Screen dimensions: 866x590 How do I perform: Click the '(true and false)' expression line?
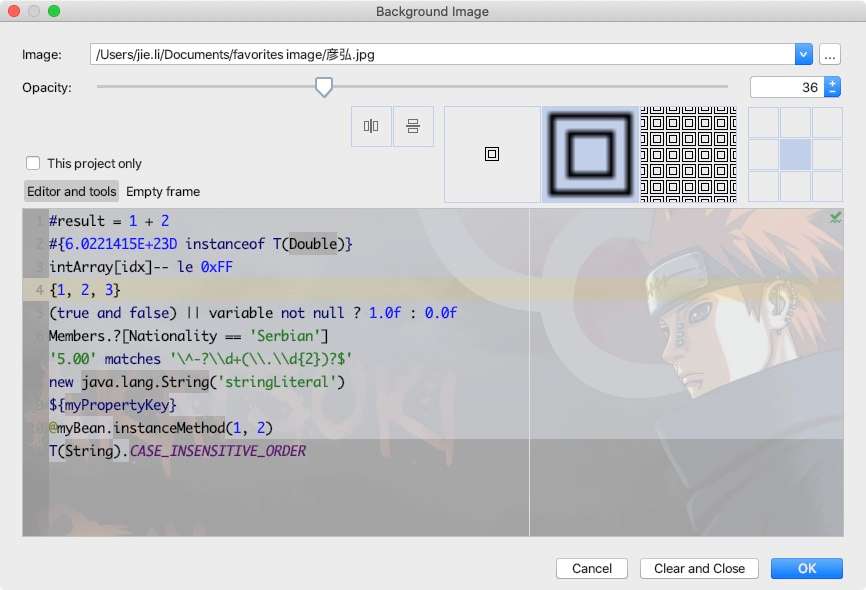pyautogui.click(x=253, y=313)
